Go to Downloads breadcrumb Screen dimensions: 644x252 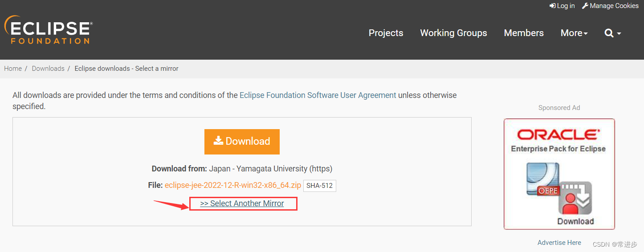[48, 69]
